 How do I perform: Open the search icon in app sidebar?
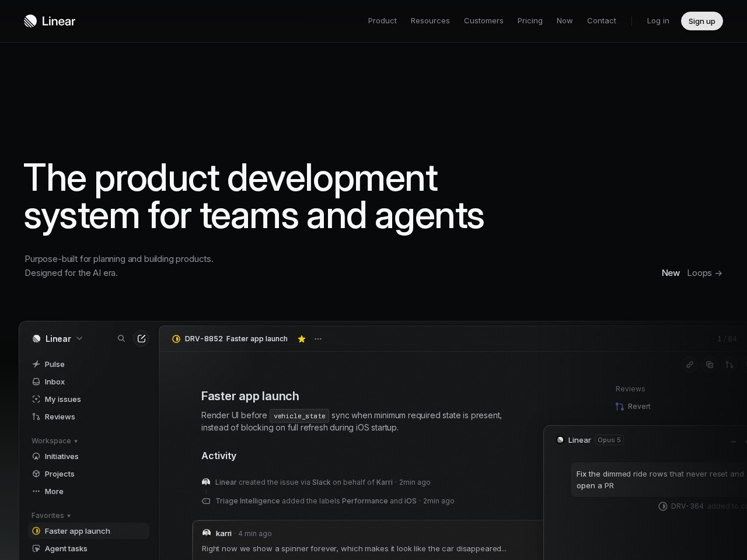click(x=121, y=338)
